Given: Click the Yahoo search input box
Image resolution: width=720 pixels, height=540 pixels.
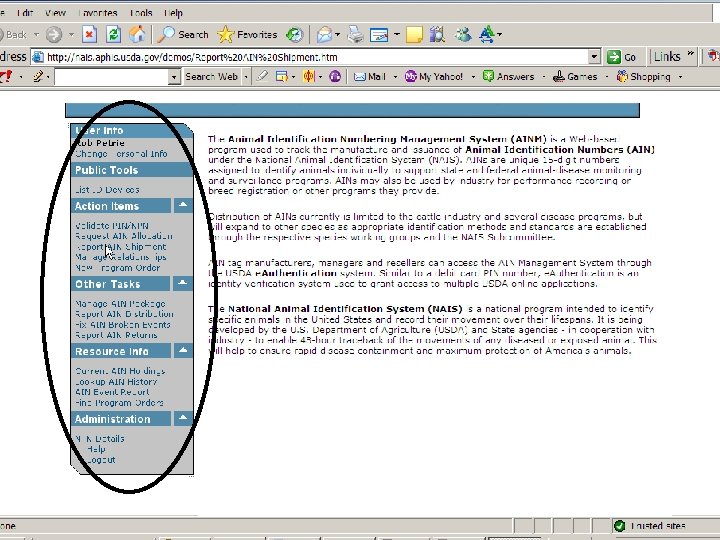Looking at the screenshot, I should click(x=112, y=77).
